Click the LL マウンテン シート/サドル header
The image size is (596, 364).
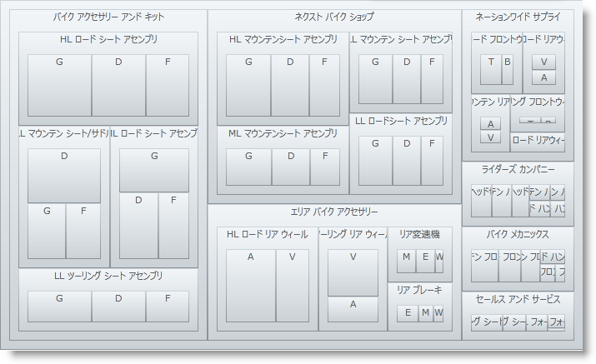(64, 133)
